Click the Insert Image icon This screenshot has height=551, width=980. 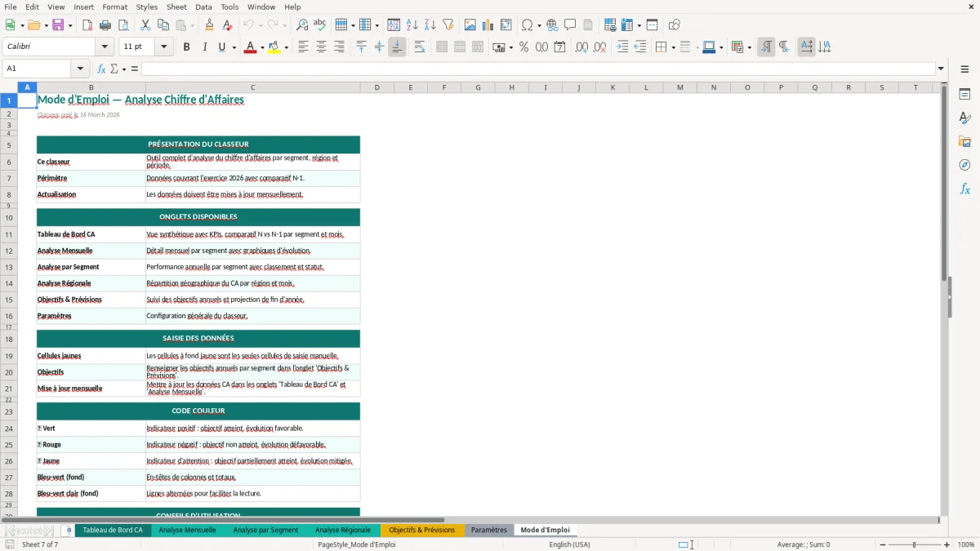[470, 25]
